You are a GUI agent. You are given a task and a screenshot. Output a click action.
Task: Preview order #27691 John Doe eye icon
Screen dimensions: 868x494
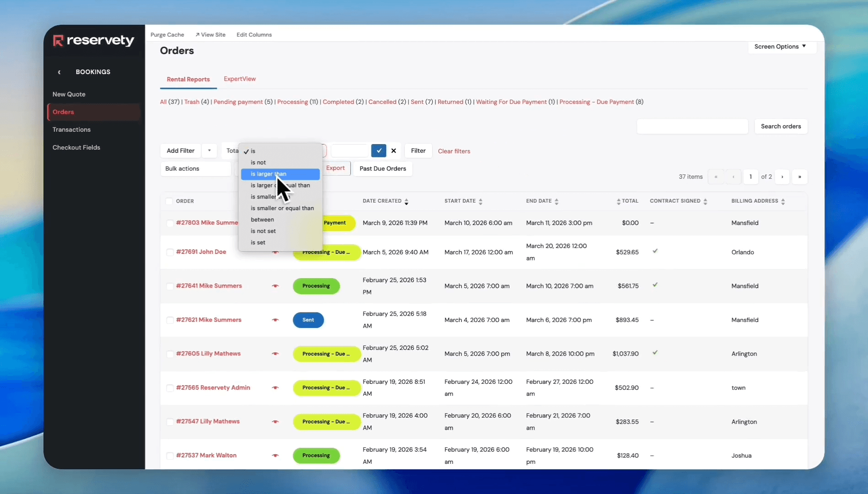(x=275, y=252)
